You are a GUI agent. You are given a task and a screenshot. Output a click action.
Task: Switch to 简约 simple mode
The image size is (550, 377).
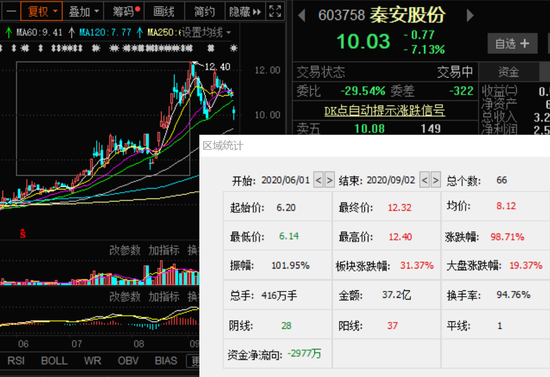pos(204,11)
